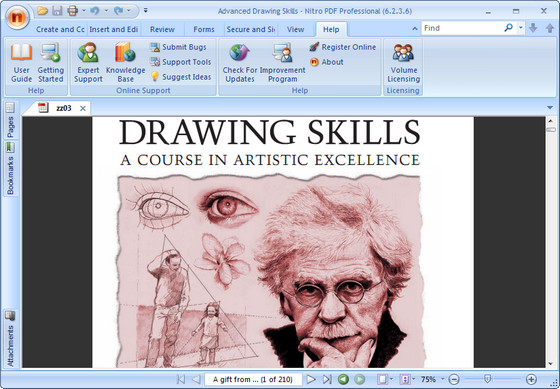Open Volume Licensing

[403, 63]
